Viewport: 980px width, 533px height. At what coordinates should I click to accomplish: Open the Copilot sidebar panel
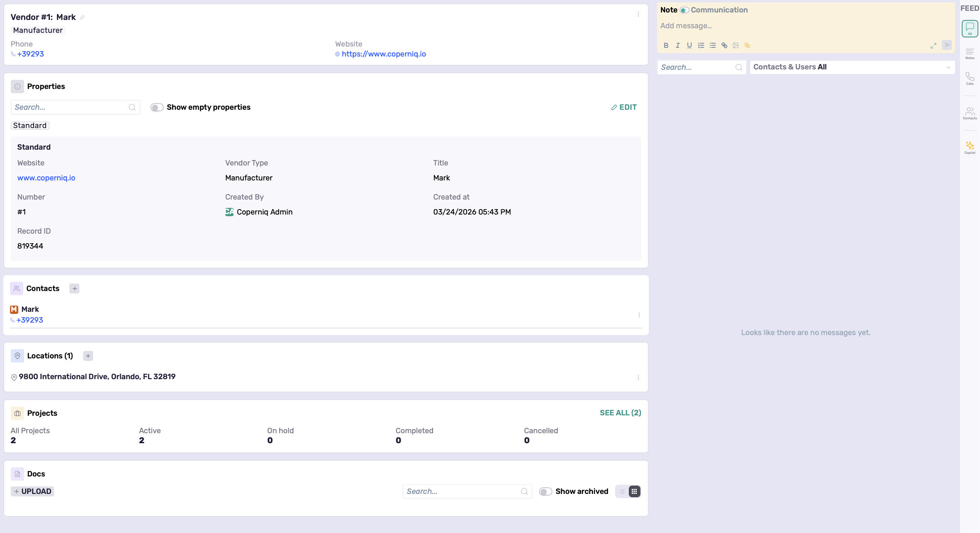point(970,147)
